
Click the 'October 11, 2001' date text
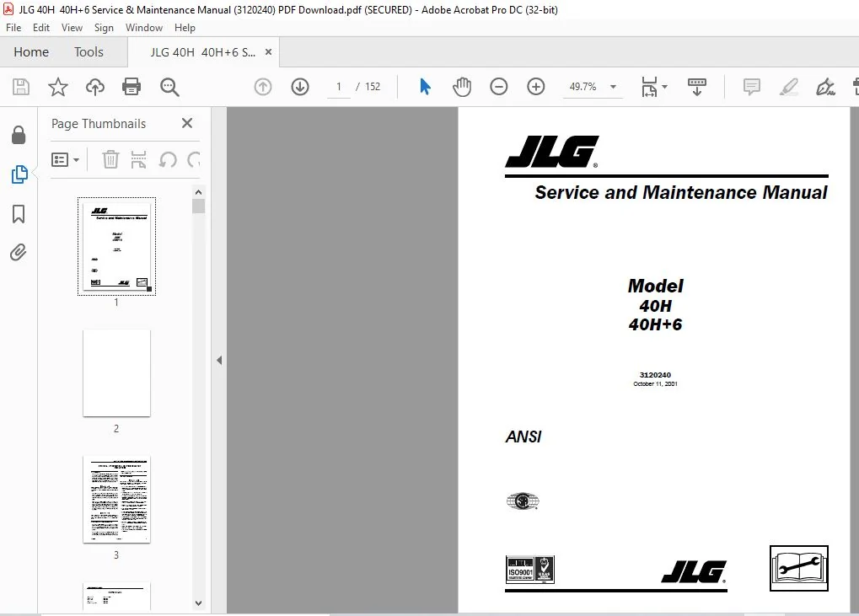(x=655, y=383)
